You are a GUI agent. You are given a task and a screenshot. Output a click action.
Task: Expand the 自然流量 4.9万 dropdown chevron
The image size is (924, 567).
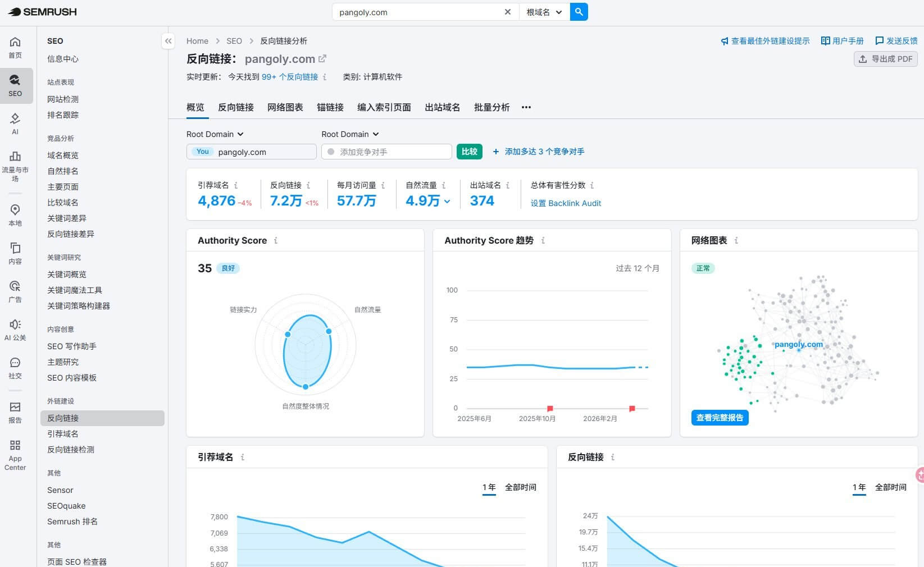[x=447, y=201]
